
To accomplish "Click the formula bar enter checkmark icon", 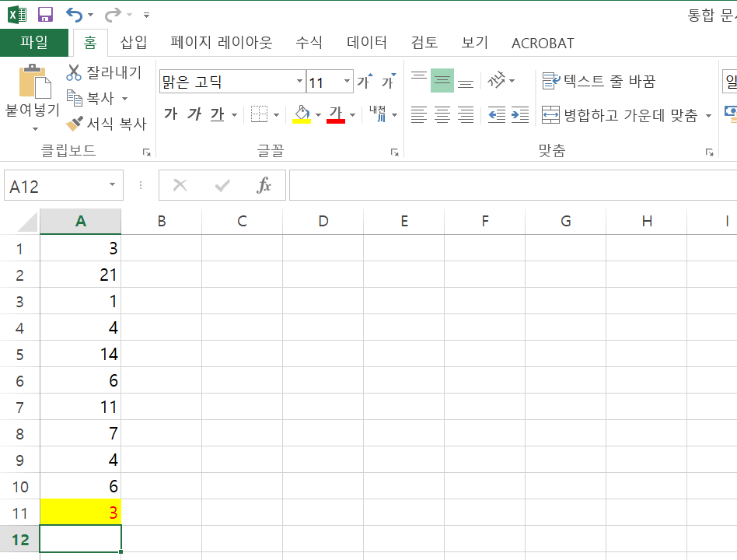I will click(x=222, y=185).
